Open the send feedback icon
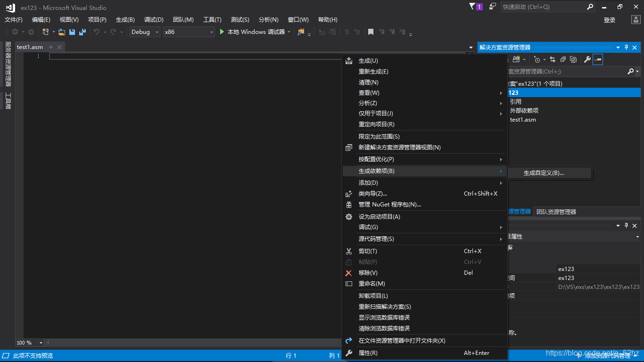Viewport: 644px width, 362px height. tap(493, 7)
